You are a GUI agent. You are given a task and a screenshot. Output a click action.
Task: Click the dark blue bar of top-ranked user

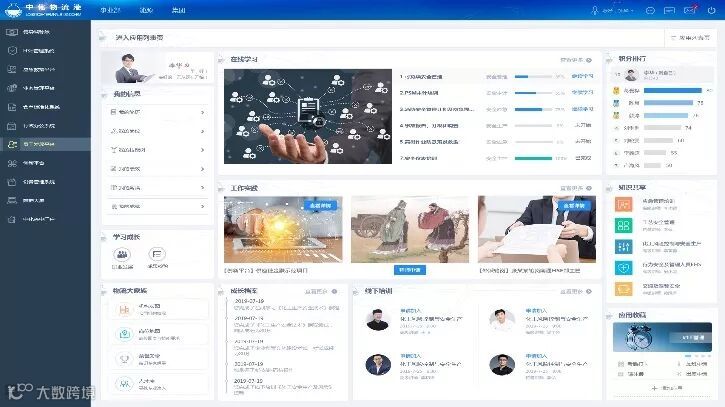point(673,91)
